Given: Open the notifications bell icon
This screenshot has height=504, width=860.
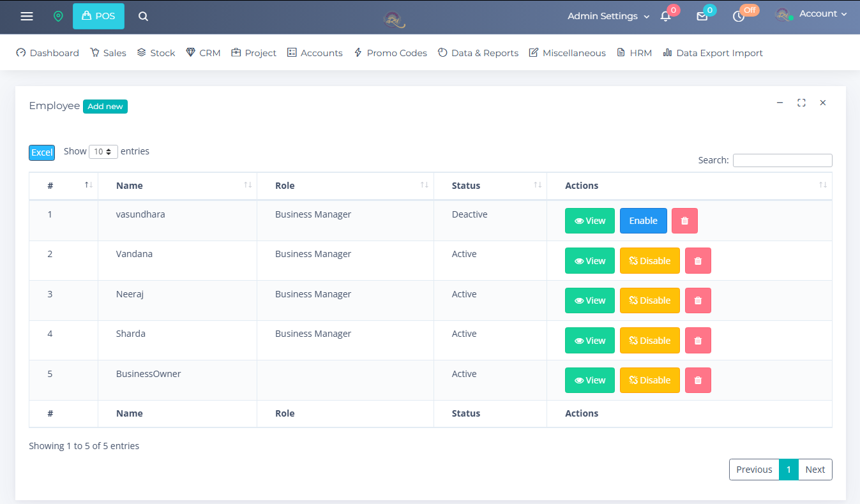Looking at the screenshot, I should click(x=665, y=17).
